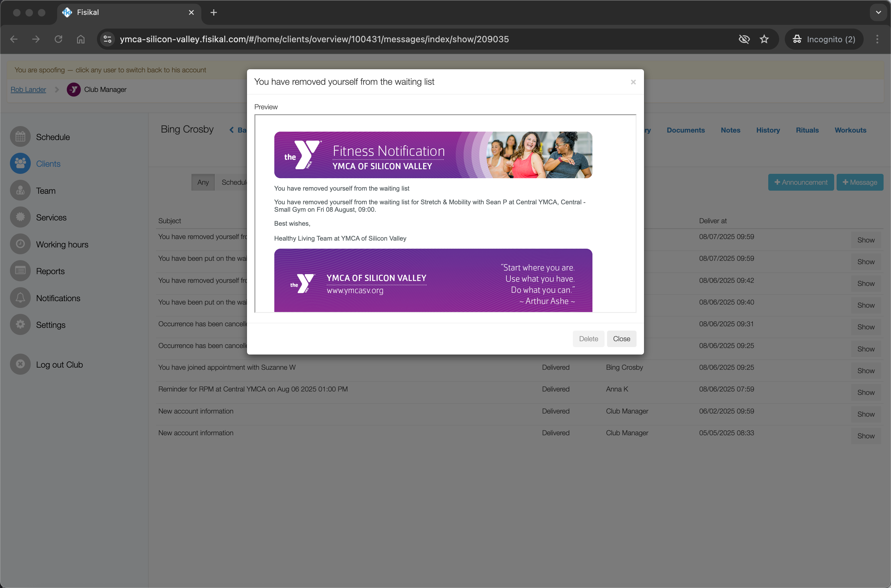
Task: Click the + Message button
Action: tap(860, 182)
